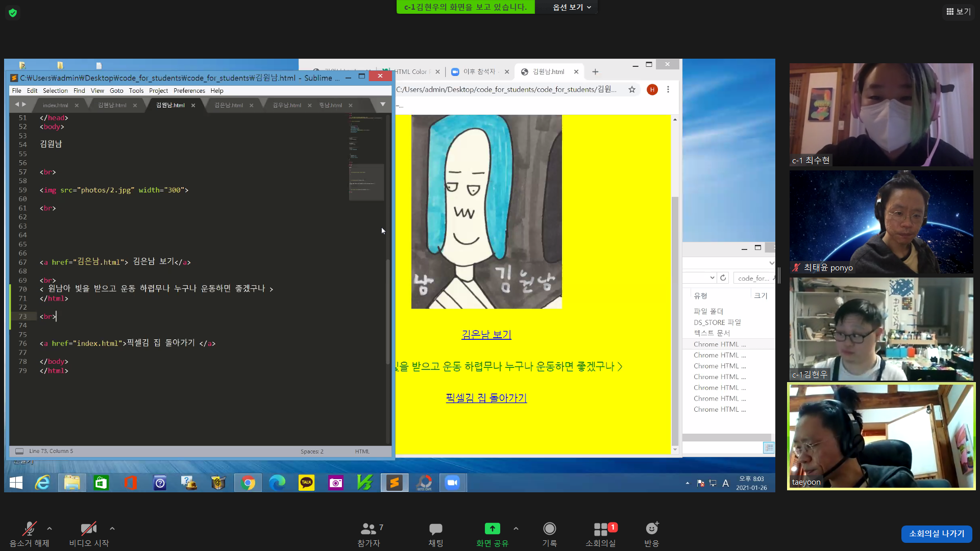
Task: Open File Explorer from taskbar
Action: click(72, 483)
